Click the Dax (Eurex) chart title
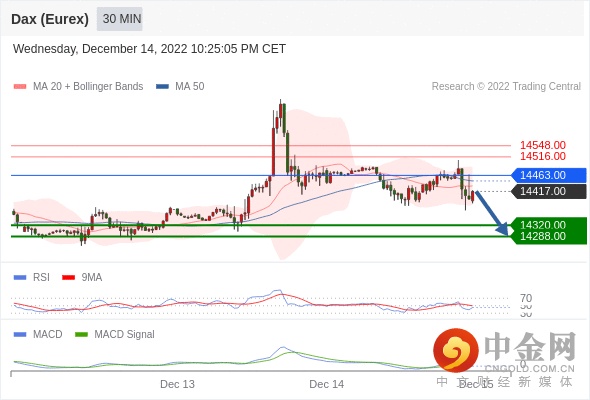The height and width of the screenshot is (400, 590). click(x=50, y=19)
